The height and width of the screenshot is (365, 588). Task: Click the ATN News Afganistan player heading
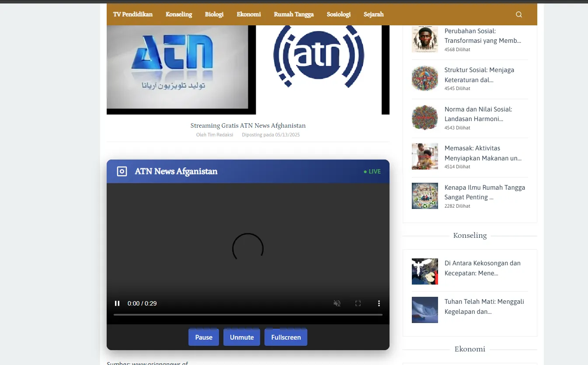pos(176,171)
